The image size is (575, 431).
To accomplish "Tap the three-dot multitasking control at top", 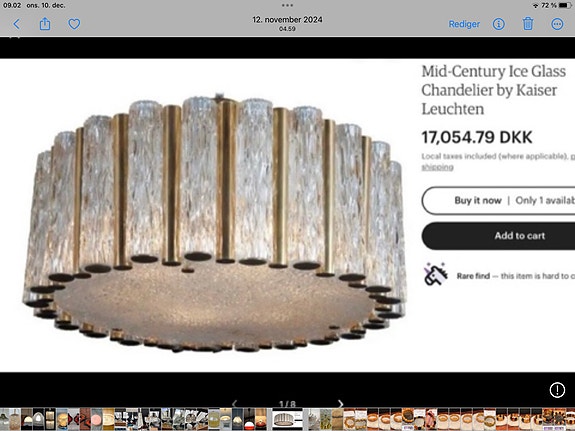I will [x=287, y=5].
